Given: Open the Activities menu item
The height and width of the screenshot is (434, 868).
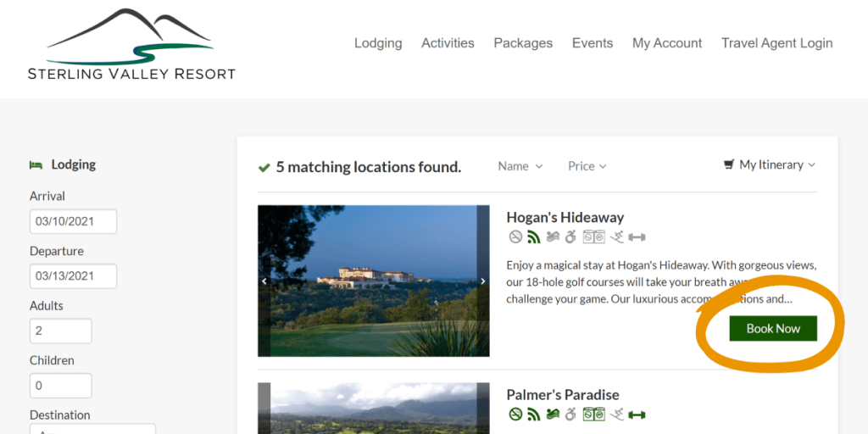Looking at the screenshot, I should pos(448,43).
